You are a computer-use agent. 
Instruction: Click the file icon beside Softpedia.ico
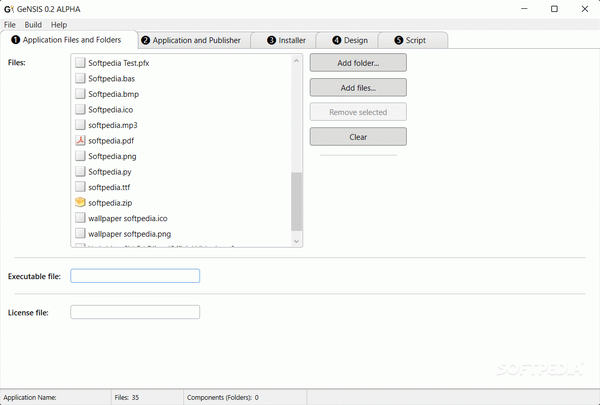[80, 109]
